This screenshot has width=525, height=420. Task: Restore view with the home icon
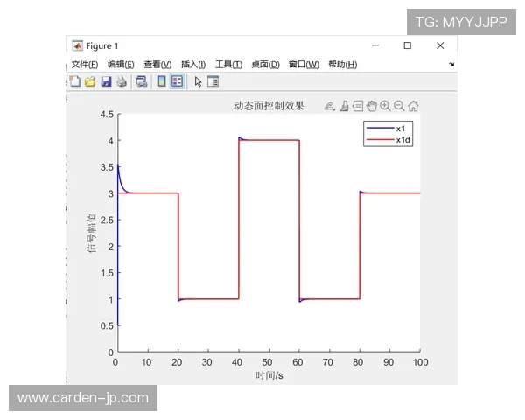point(413,106)
